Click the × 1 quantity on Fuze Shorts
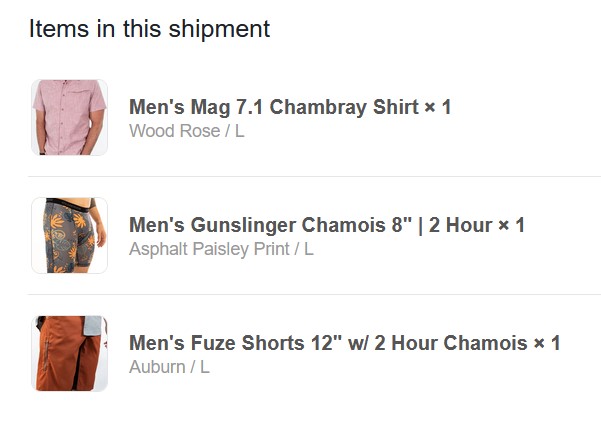 (x=547, y=343)
